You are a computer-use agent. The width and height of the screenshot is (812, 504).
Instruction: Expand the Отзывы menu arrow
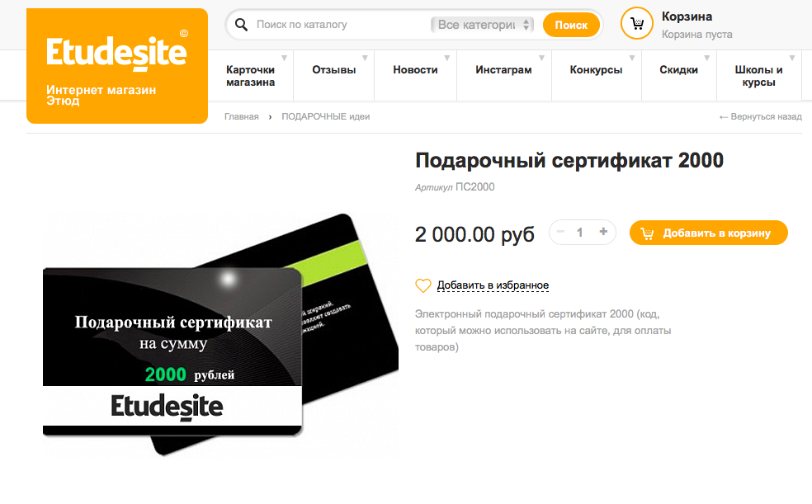point(365,58)
